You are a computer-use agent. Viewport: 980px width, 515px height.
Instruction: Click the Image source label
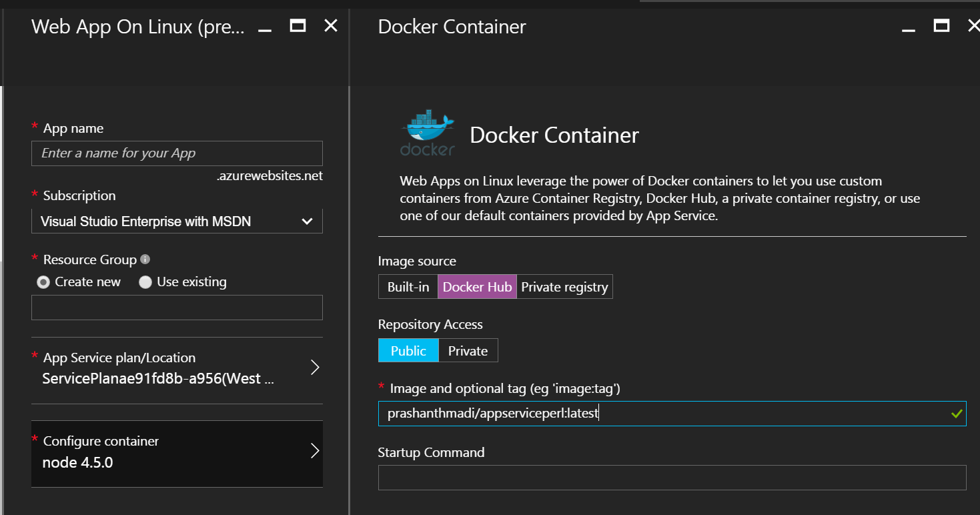pyautogui.click(x=417, y=261)
